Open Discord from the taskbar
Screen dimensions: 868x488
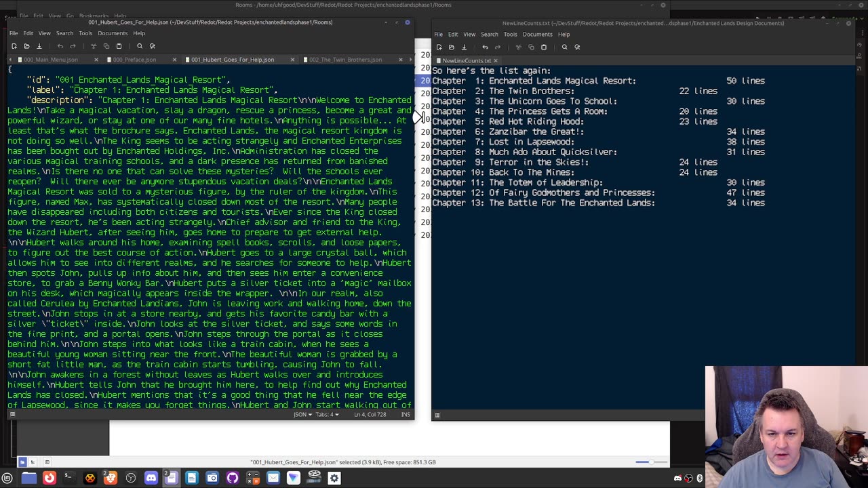click(151, 478)
